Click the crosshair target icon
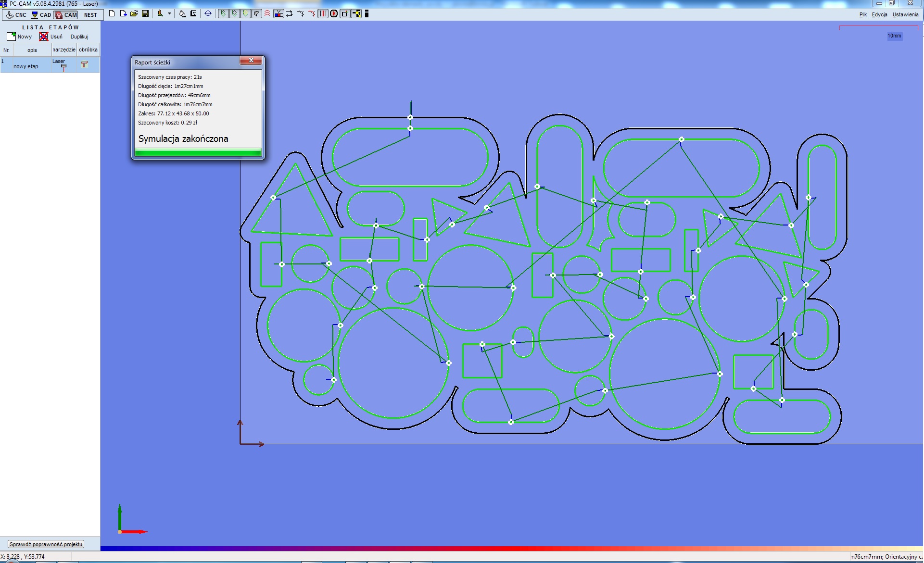Image resolution: width=924 pixels, height=563 pixels. (208, 14)
